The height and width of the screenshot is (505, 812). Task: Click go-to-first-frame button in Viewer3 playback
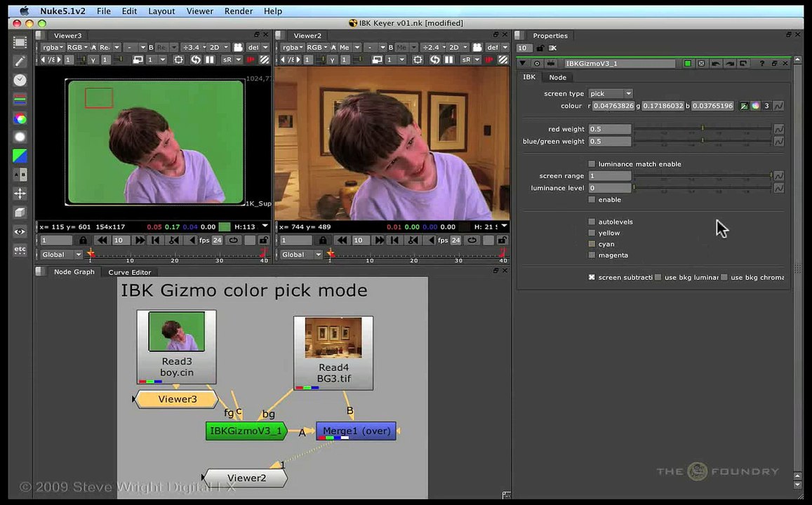pyautogui.click(x=155, y=240)
